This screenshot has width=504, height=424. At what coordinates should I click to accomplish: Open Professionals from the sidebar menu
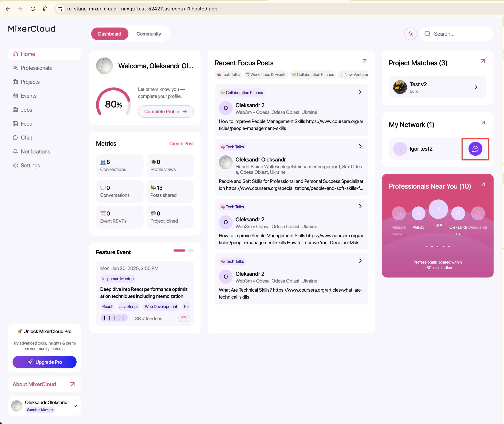[x=36, y=68]
